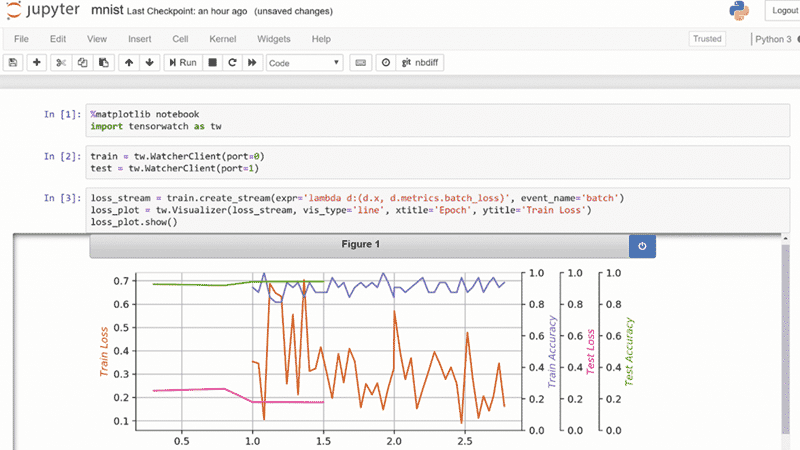Restart kernel and run all fast-forward icon
Image resolution: width=800 pixels, height=450 pixels.
(252, 63)
